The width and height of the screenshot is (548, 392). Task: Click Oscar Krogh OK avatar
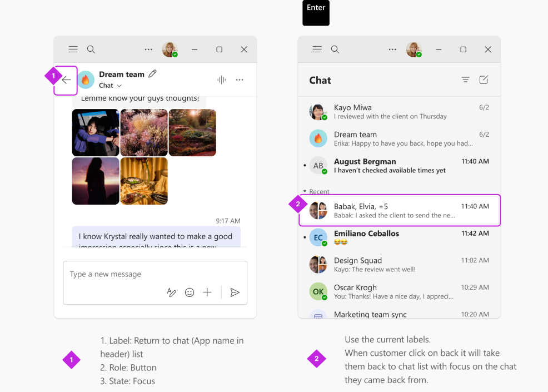(318, 292)
